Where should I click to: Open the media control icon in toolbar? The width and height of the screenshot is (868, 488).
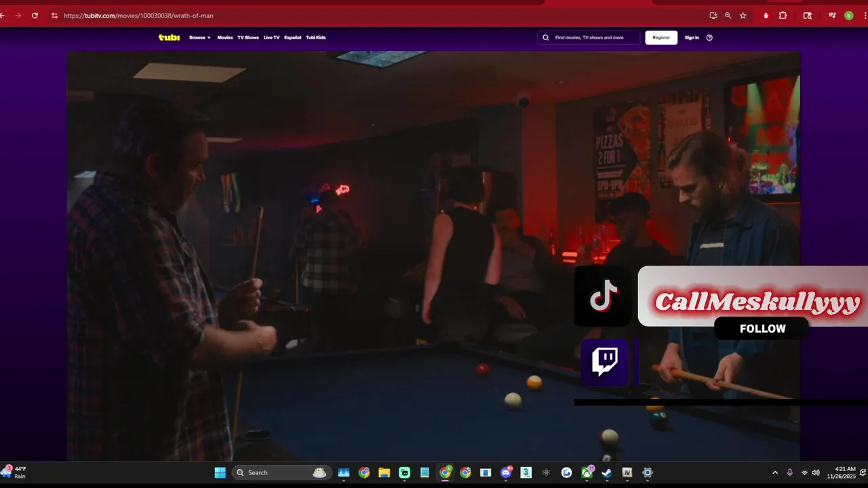tap(833, 15)
